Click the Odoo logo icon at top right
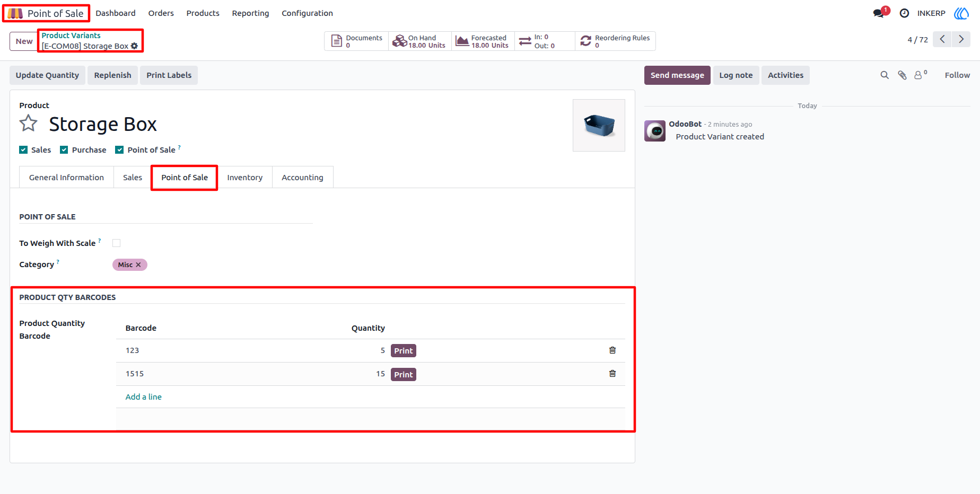The width and height of the screenshot is (980, 494). coord(961,13)
